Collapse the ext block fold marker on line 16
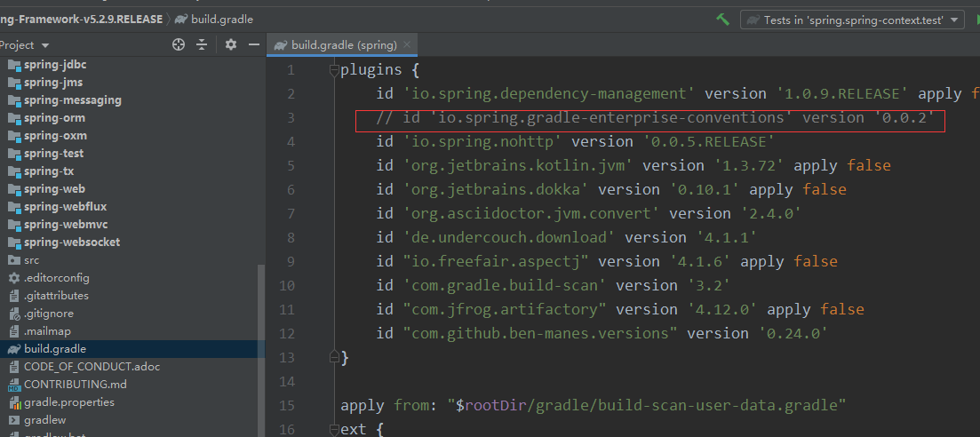 click(334, 430)
